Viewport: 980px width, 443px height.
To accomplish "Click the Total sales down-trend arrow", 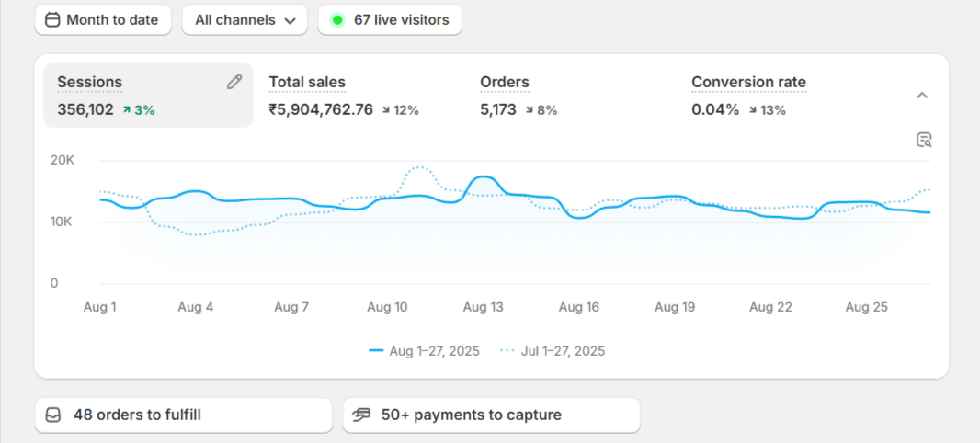I will point(387,110).
